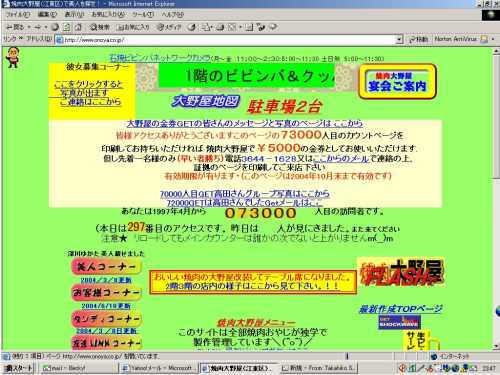
Task: Click the 焼肉大野屋メニュー link
Action: point(256,323)
